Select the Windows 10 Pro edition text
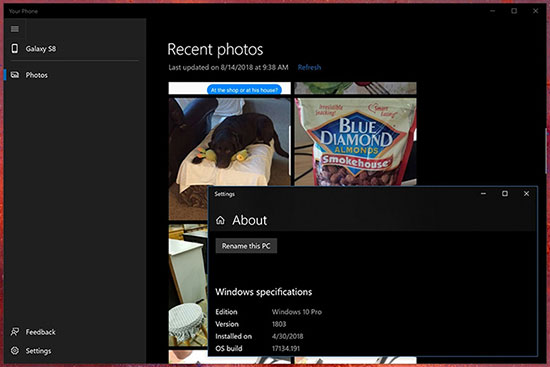The height and width of the screenshot is (367, 550). coord(297,312)
